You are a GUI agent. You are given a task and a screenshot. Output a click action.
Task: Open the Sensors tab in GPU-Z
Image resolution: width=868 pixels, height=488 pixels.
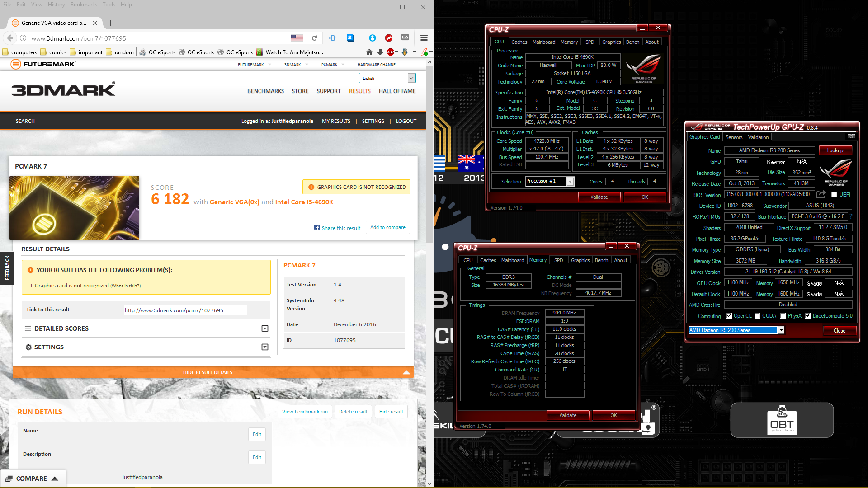(x=734, y=137)
